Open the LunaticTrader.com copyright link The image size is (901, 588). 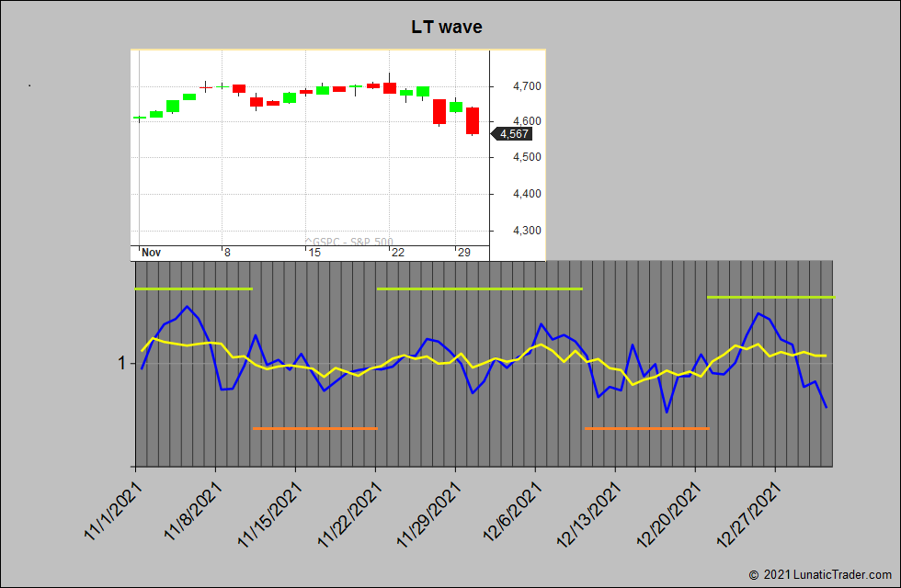click(824, 574)
